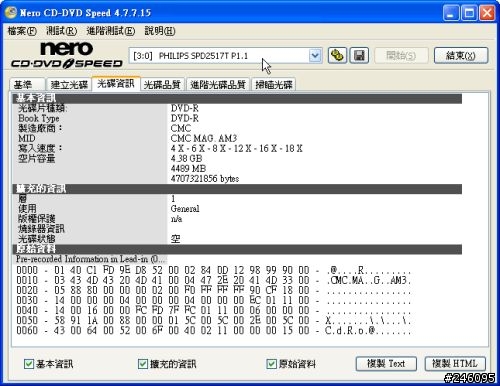Open the 進階測試(E) menu
This screenshot has height=386, width=500.
[111, 31]
